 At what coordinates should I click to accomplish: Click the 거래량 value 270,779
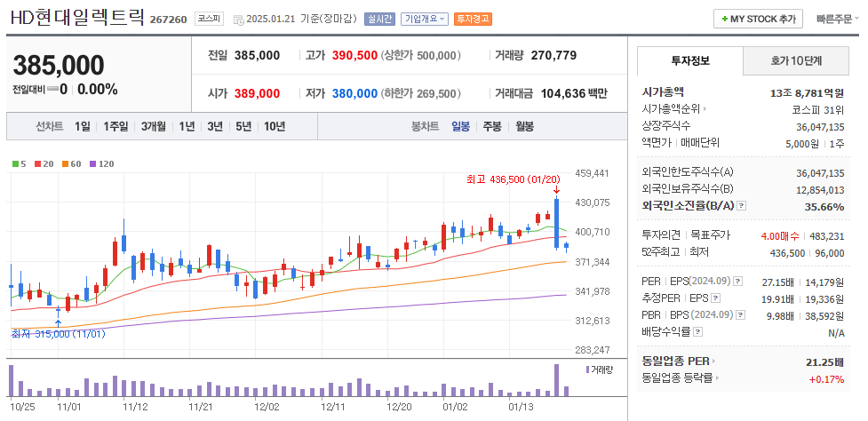[553, 55]
